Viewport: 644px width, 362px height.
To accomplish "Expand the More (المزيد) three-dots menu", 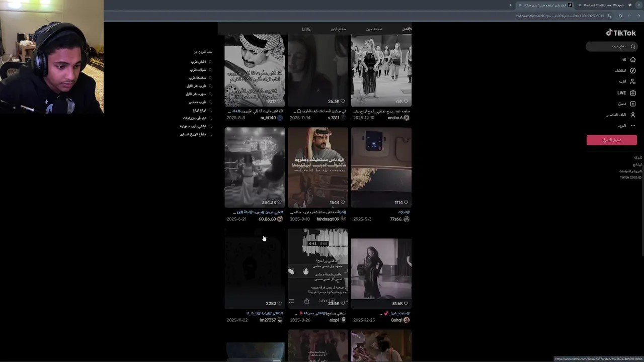I will click(x=633, y=126).
